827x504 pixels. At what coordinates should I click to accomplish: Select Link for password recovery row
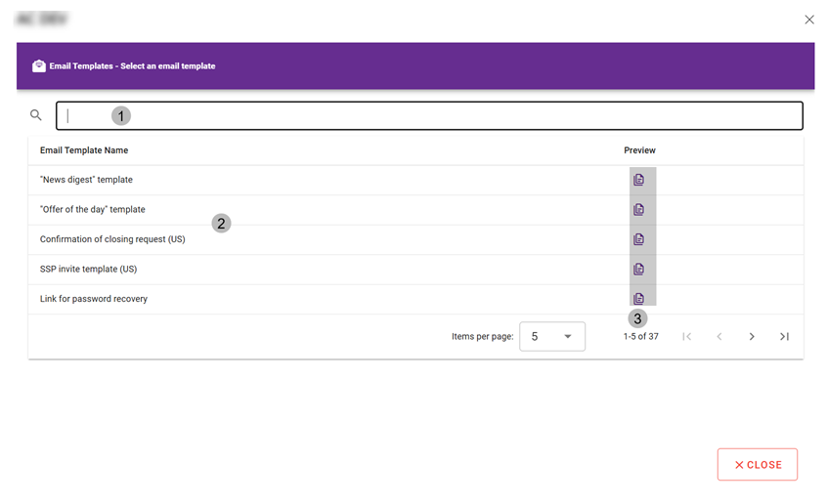(94, 299)
